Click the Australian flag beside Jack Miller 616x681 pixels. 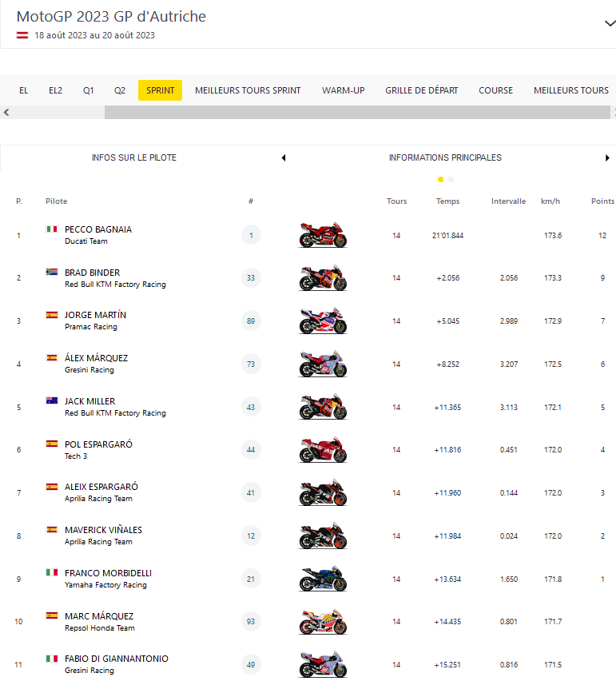coord(52,401)
